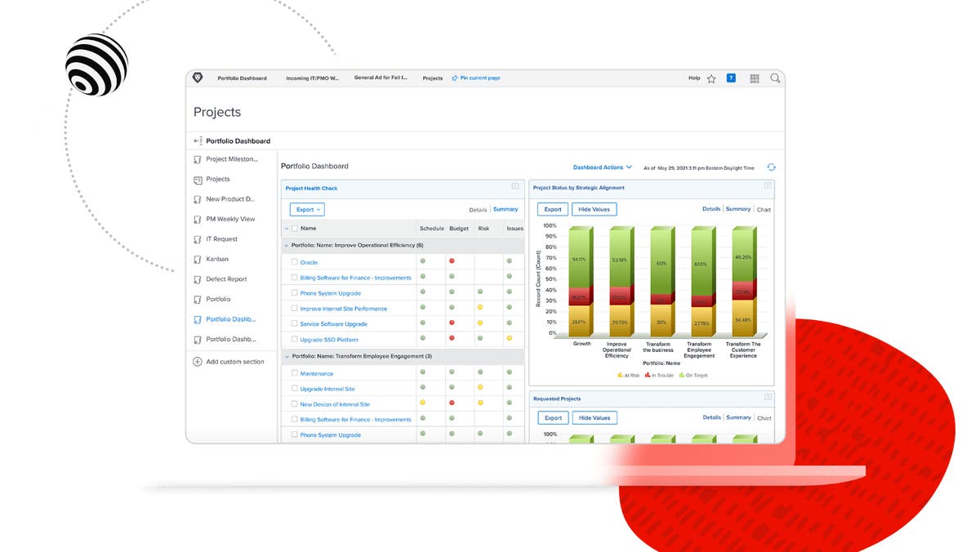Click the chevron left of Name header checkbox

(x=287, y=229)
